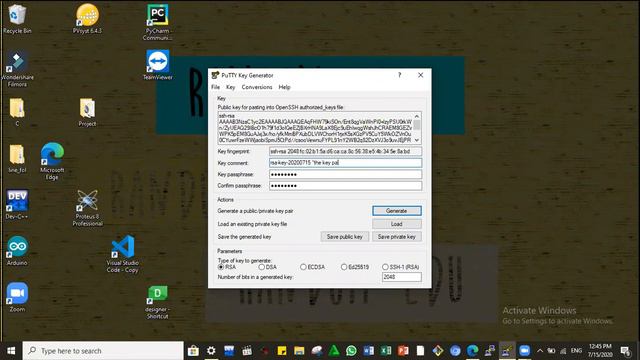Screen dimensions: 640x360
Task: Open the designer - Shortcut desktop icon
Action: pyautogui.click(x=158, y=302)
